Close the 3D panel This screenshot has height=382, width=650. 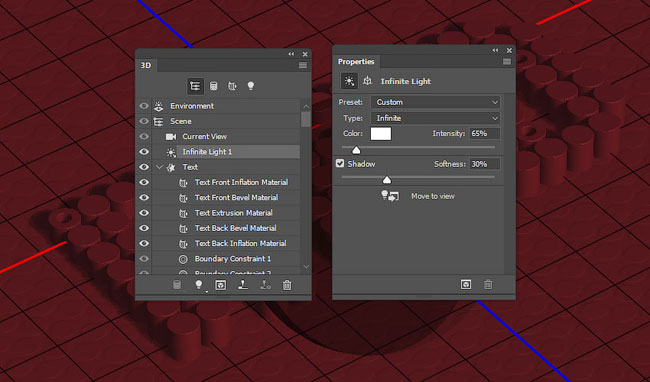pos(305,54)
